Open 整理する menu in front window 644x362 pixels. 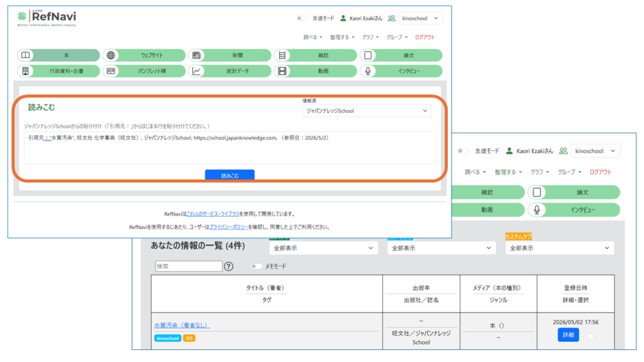[341, 37]
